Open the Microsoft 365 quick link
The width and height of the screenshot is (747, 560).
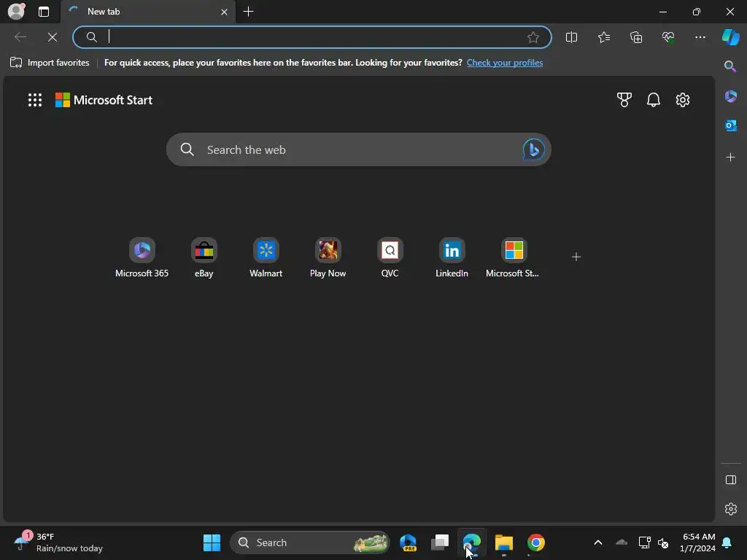tap(142, 257)
